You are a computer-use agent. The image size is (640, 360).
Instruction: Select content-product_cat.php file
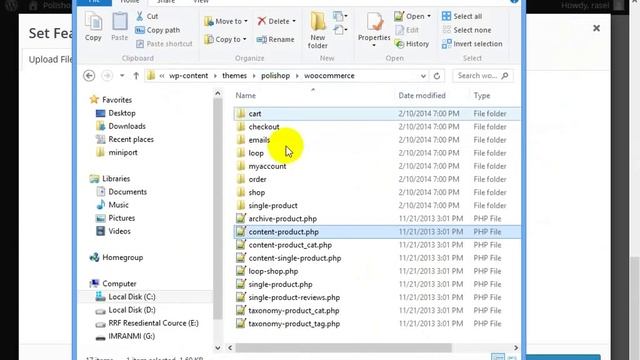point(376,245)
